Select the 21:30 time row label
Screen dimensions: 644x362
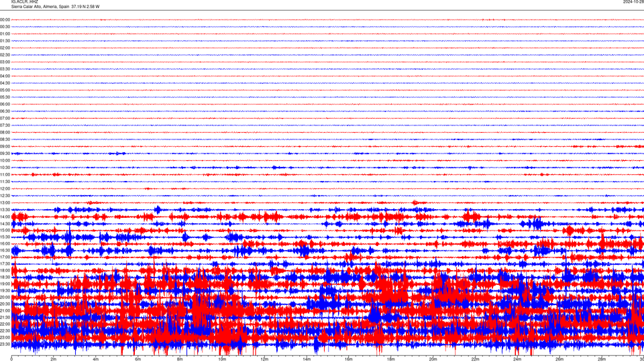pyautogui.click(x=5, y=317)
